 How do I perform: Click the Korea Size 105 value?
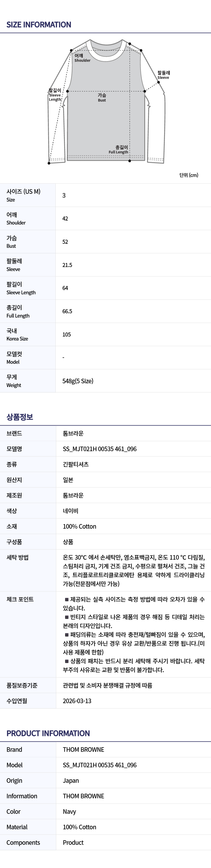point(66,335)
